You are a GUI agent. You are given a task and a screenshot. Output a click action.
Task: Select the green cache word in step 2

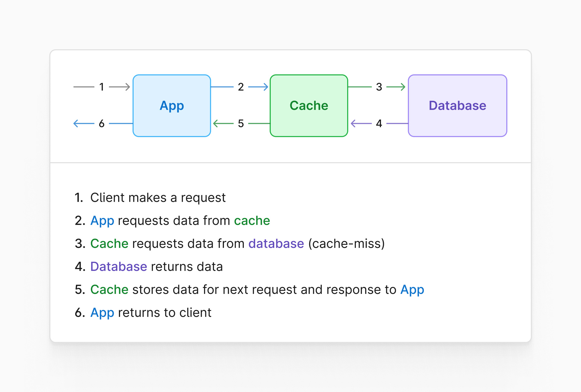pyautogui.click(x=252, y=220)
